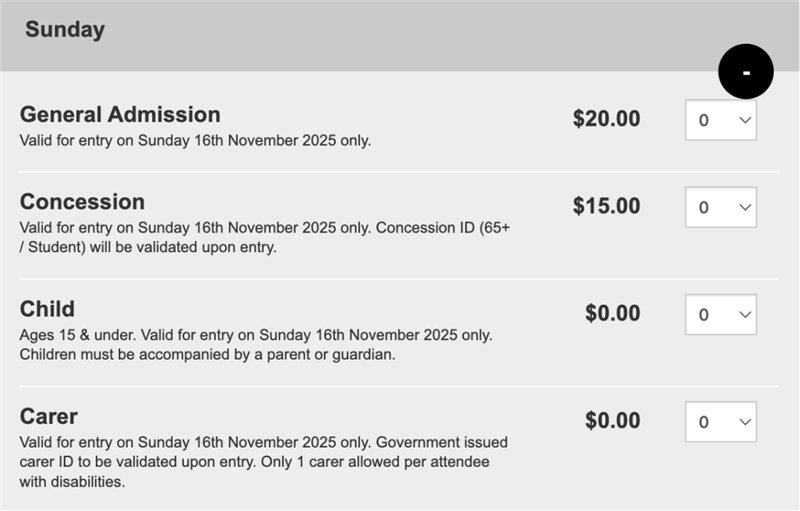Click the chevron arrow in Carer selector
800x511 pixels.
[743, 421]
